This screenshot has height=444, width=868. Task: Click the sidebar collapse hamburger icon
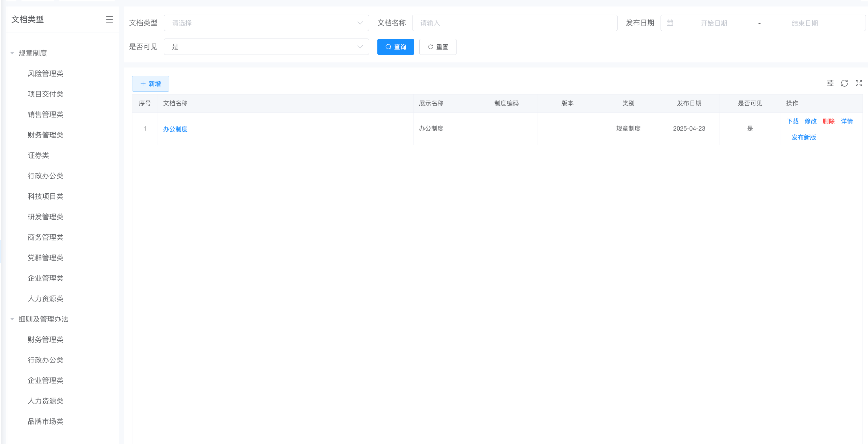coord(109,19)
